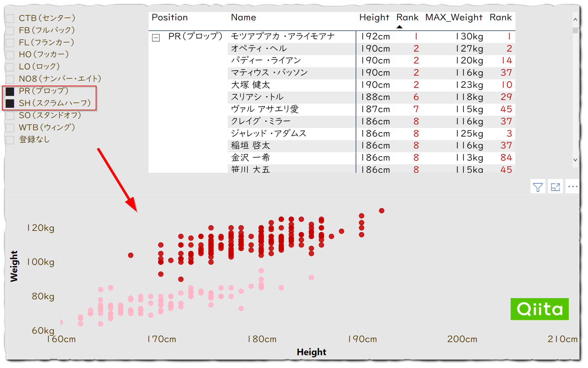Uncheck the SH(スクラムハーフ) position filter
Image resolution: width=588 pixels, height=368 pixels.
pyautogui.click(x=10, y=103)
